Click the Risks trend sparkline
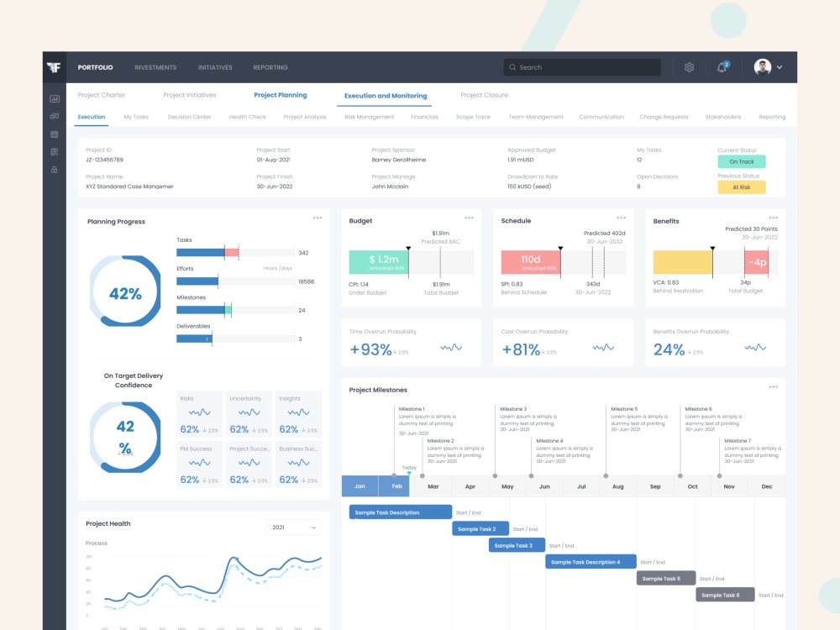 tap(199, 412)
